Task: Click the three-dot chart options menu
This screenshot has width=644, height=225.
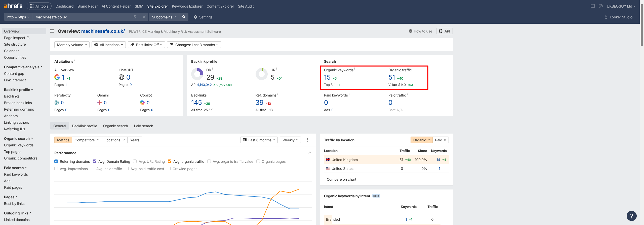Action: coord(307,140)
